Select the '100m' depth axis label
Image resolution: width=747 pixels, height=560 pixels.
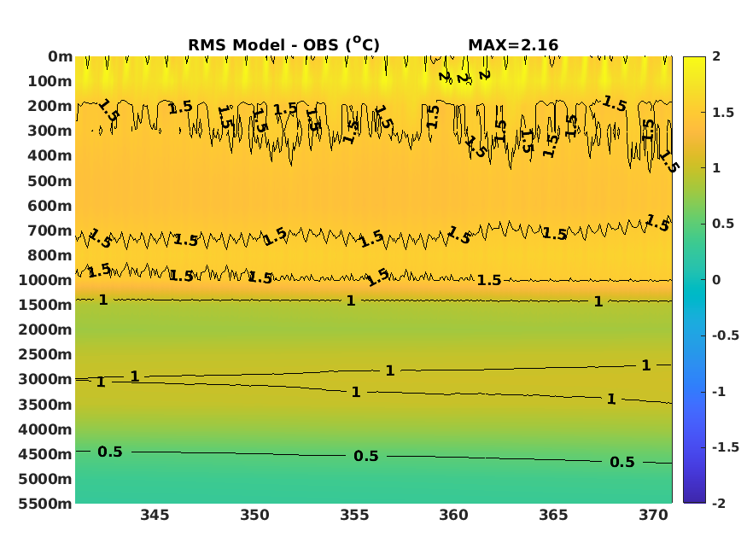click(50, 81)
